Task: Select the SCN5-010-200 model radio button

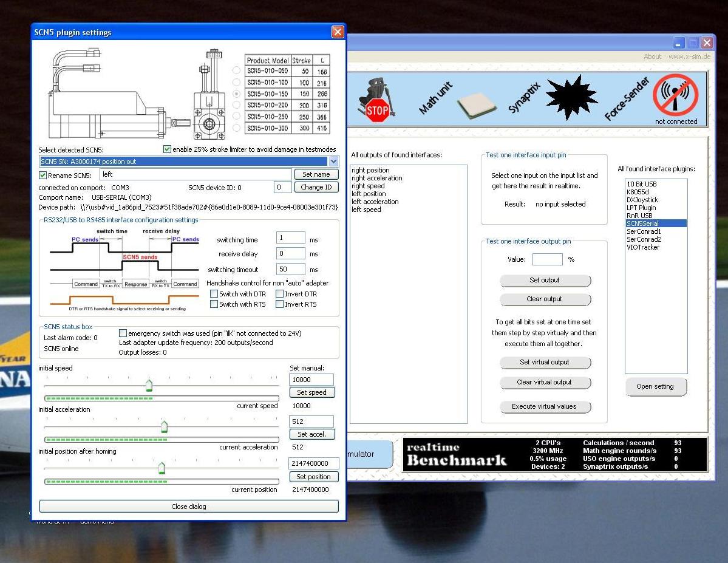Action: [236, 106]
